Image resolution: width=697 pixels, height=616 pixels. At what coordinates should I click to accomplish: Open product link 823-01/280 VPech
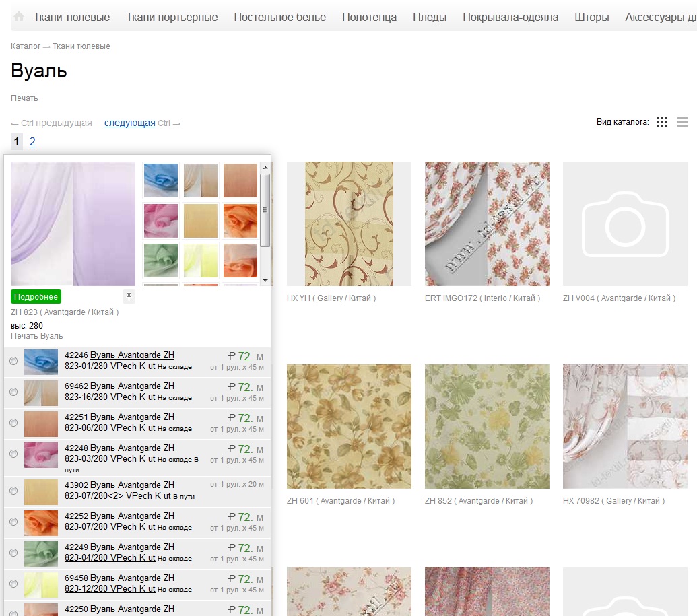[120, 360]
